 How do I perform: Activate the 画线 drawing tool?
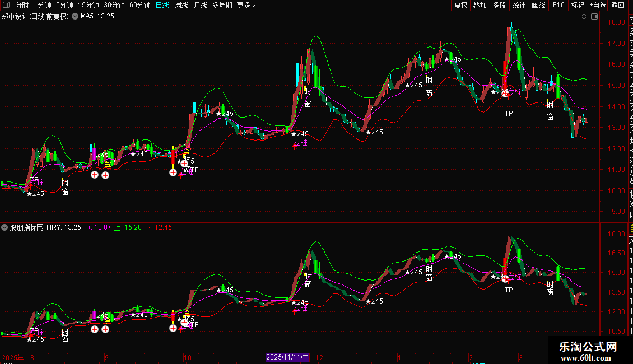(538, 5)
